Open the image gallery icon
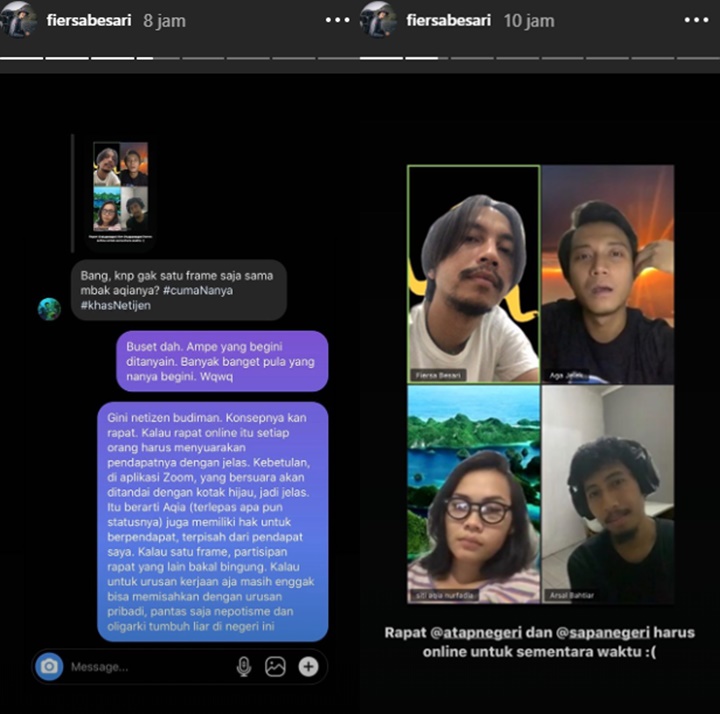This screenshot has width=720, height=714. 275,667
